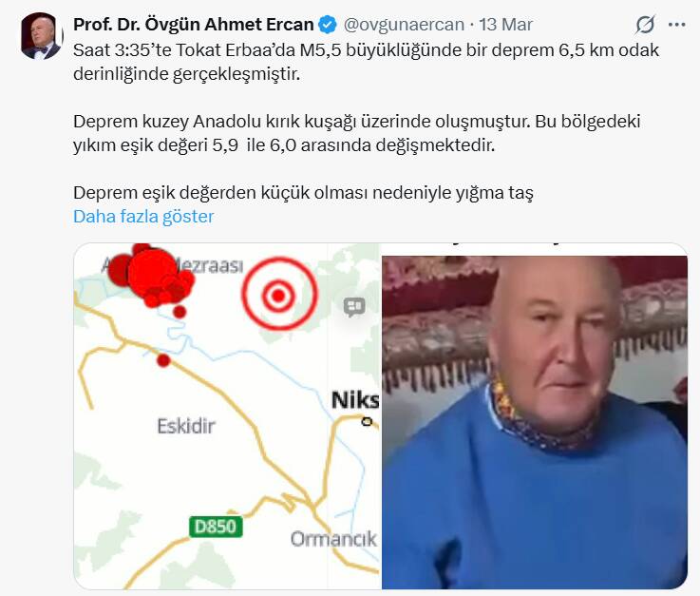The image size is (700, 596).
Task: Click the Eskidir place label
Action: click(x=186, y=426)
